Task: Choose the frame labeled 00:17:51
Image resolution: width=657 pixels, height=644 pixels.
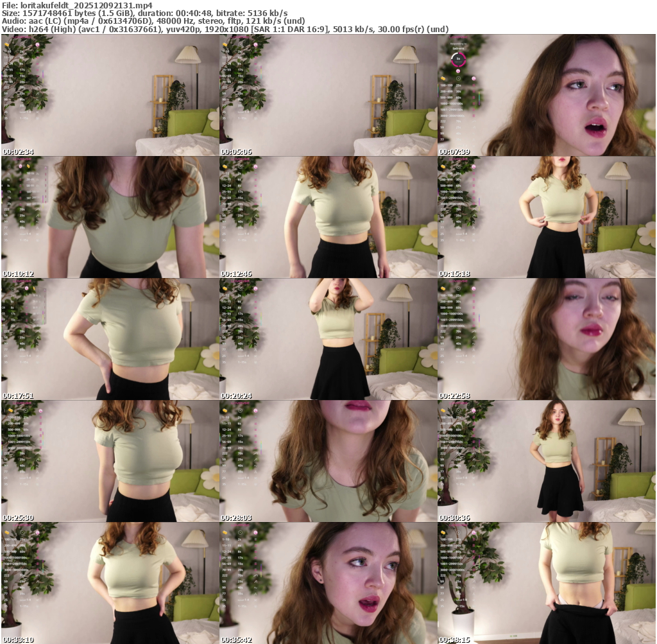Action: 110,339
